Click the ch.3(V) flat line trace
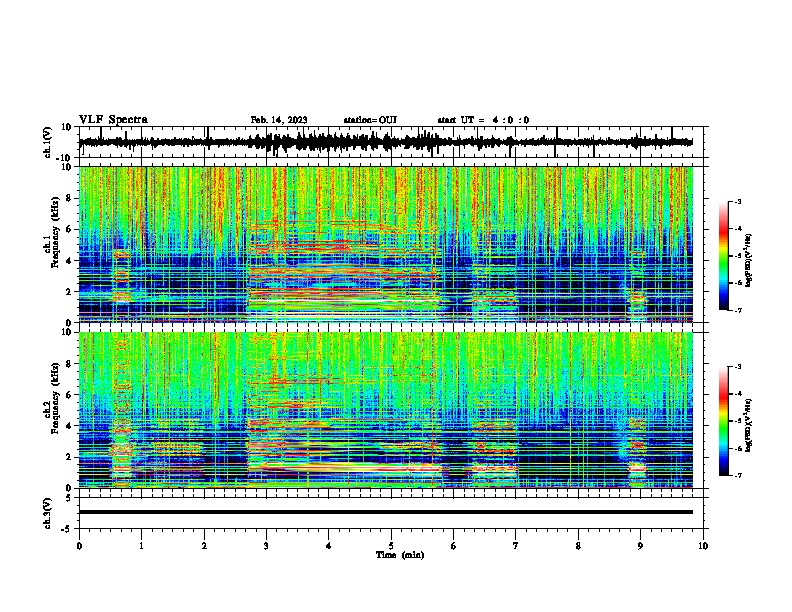The width and height of the screenshot is (792, 612). tap(385, 512)
